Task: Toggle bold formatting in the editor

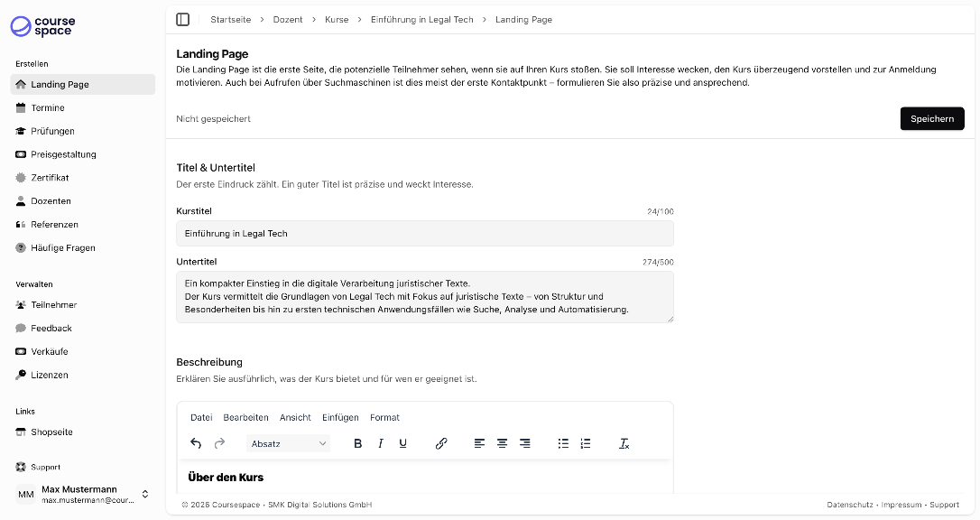Action: click(x=357, y=443)
